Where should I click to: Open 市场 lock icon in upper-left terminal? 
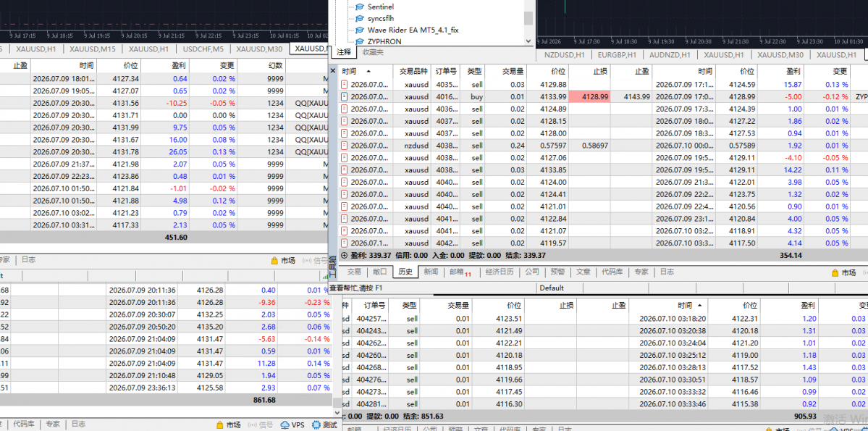click(274, 260)
